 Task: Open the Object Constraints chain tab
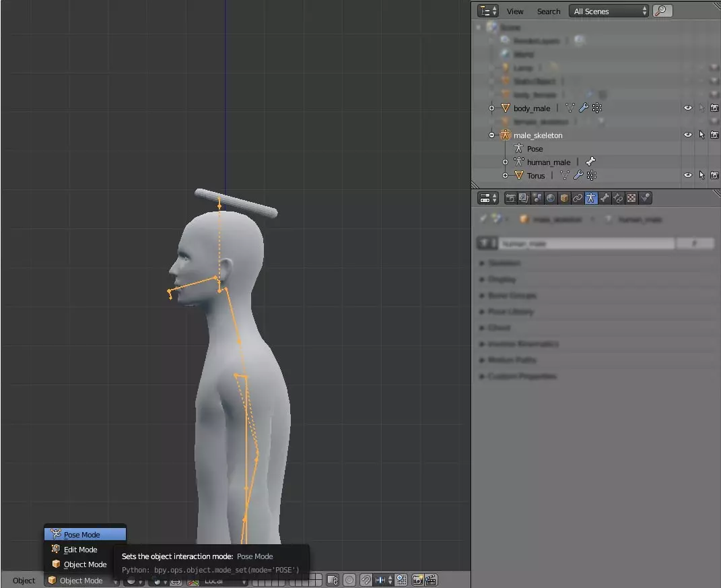click(x=578, y=198)
